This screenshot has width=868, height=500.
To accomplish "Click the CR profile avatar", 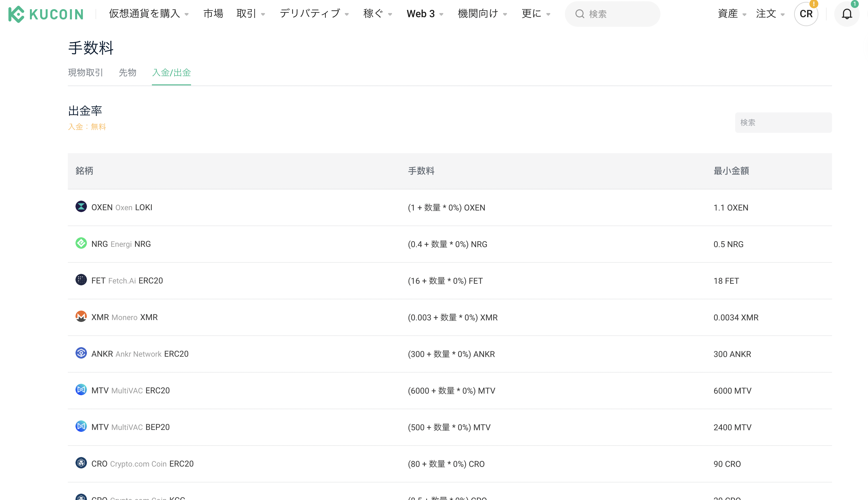I will coord(806,14).
